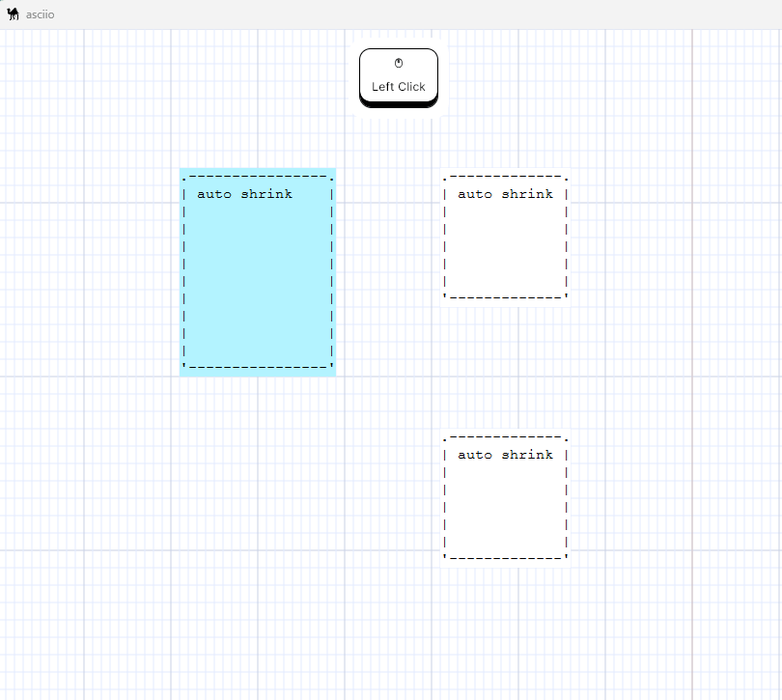The height and width of the screenshot is (700, 782).
Task: Click the camel logo icon
Action: point(12,14)
